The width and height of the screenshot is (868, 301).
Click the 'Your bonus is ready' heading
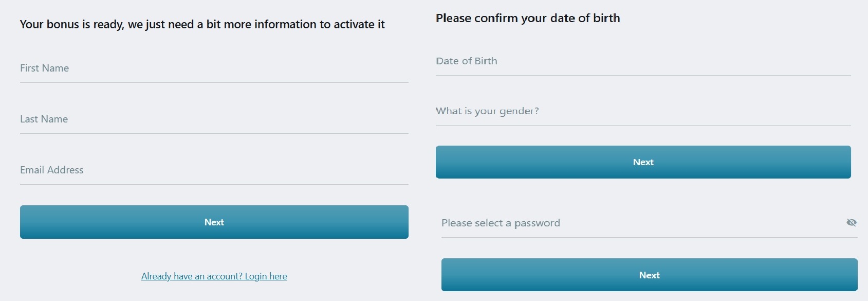[202, 24]
